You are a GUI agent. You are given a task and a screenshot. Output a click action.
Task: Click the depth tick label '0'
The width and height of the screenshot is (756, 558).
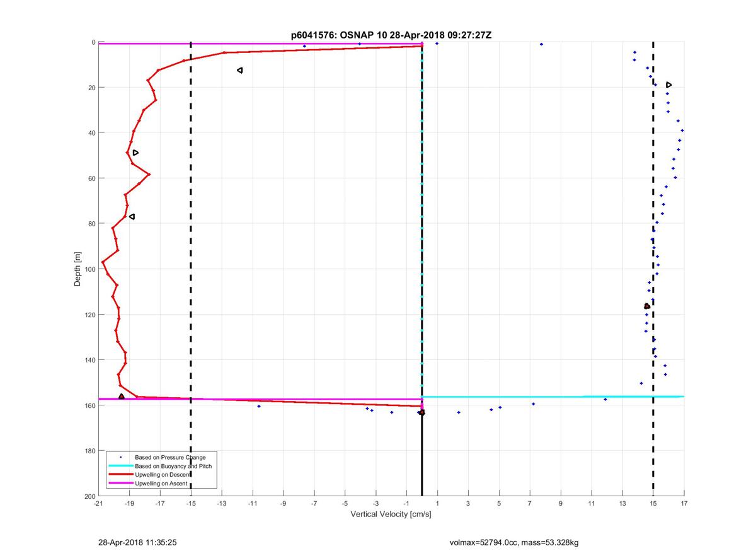(93, 42)
